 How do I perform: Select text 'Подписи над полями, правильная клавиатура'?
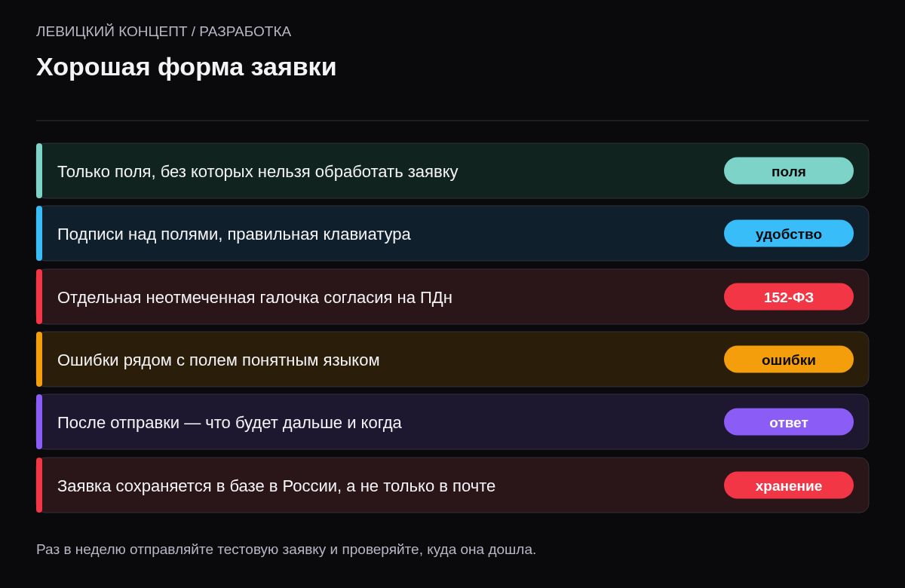tap(234, 234)
